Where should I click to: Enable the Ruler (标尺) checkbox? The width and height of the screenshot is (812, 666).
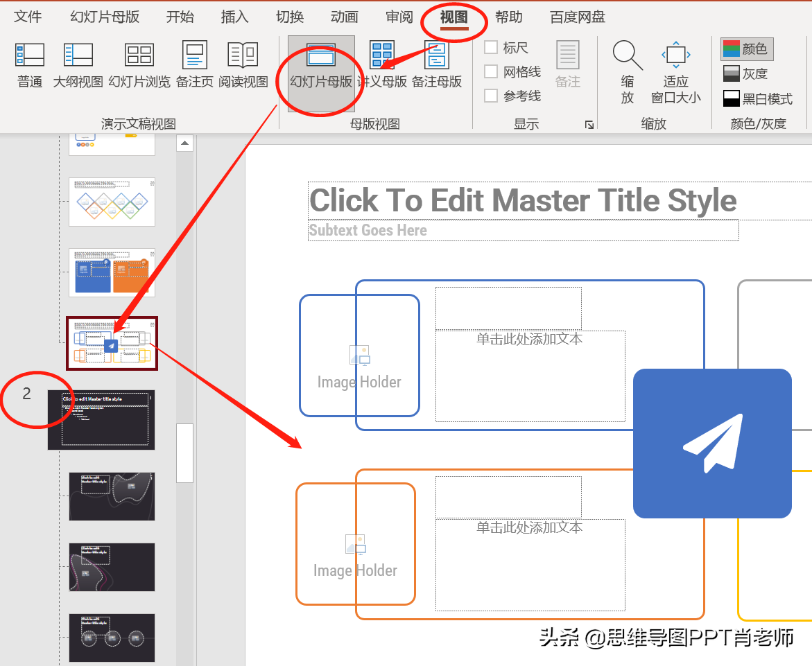point(491,48)
